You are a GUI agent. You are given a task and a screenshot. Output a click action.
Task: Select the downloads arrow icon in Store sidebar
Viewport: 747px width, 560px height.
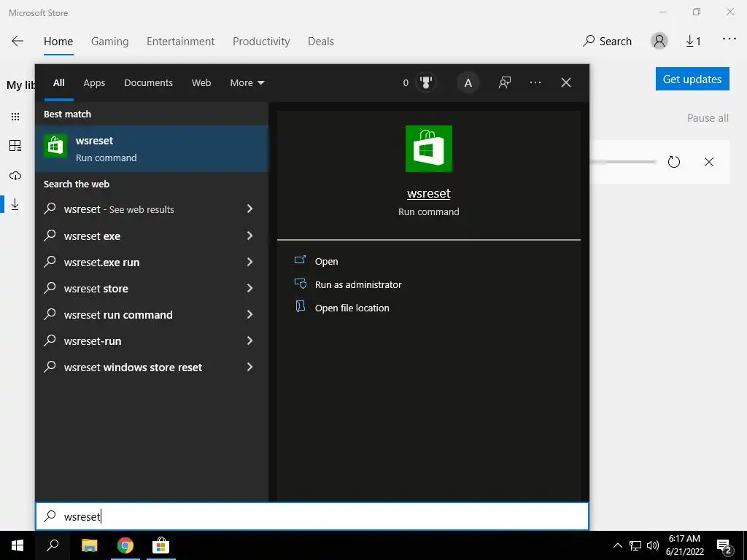(x=15, y=204)
